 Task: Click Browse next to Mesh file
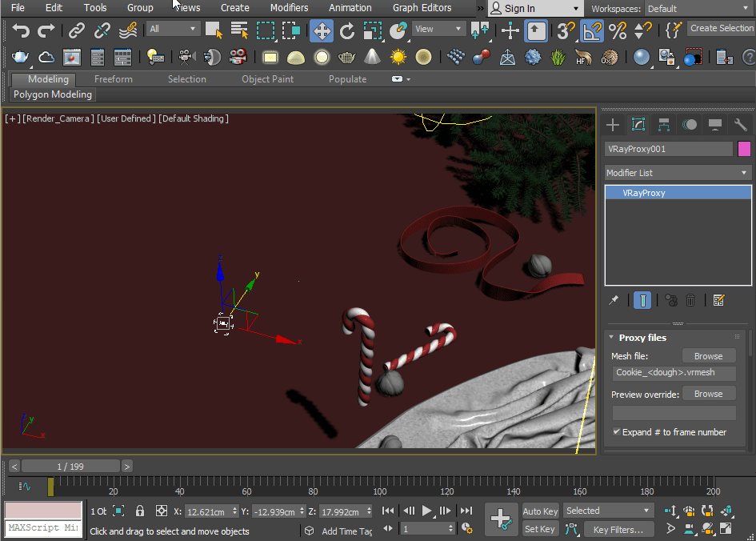tap(708, 356)
